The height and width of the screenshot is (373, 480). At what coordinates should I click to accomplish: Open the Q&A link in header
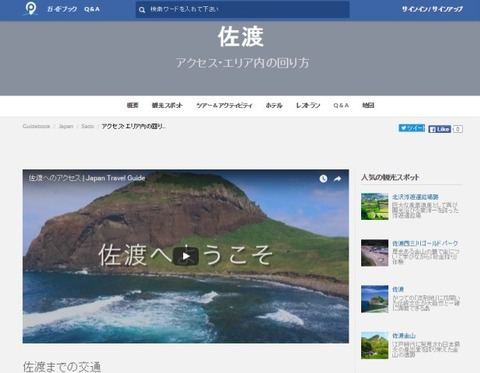click(x=92, y=9)
